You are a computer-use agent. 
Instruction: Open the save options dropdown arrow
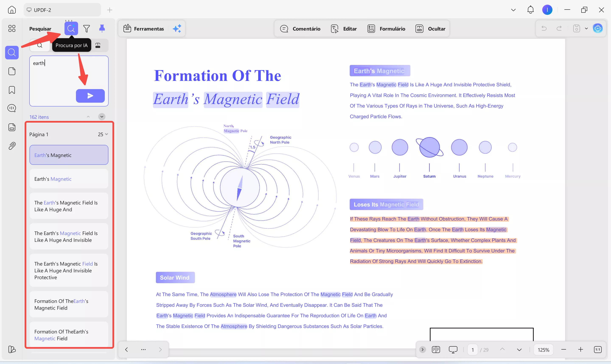[x=586, y=28]
